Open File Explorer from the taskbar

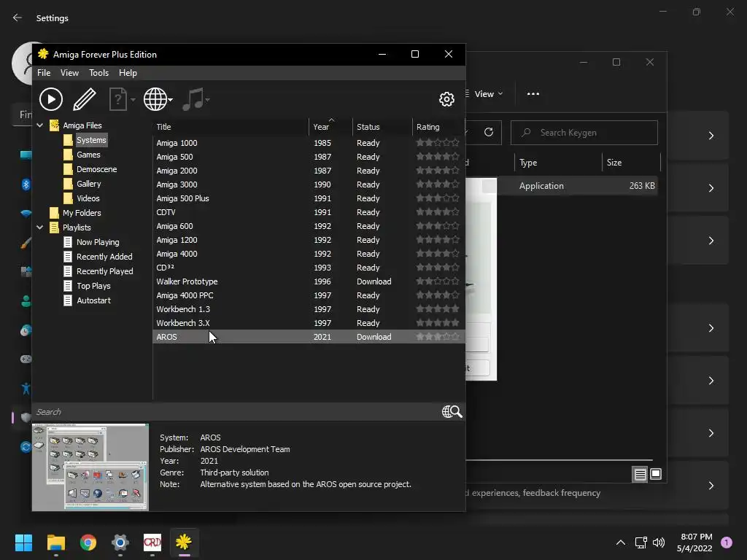55,542
